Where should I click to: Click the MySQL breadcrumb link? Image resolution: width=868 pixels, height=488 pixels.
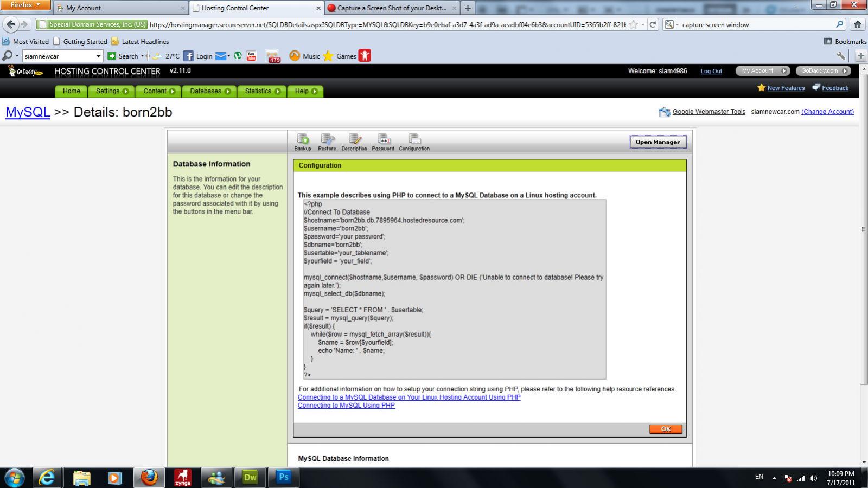[x=28, y=112]
